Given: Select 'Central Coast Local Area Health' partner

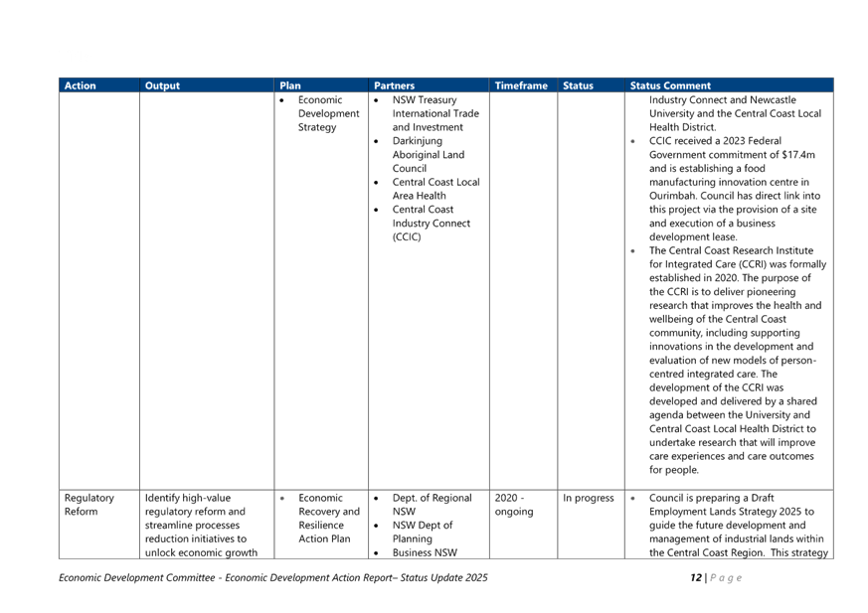Looking at the screenshot, I should point(435,189).
